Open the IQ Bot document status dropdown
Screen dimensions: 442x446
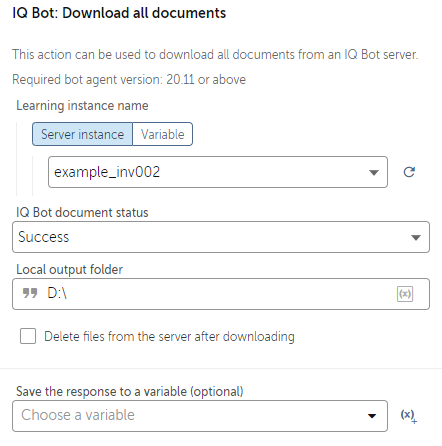click(x=221, y=237)
